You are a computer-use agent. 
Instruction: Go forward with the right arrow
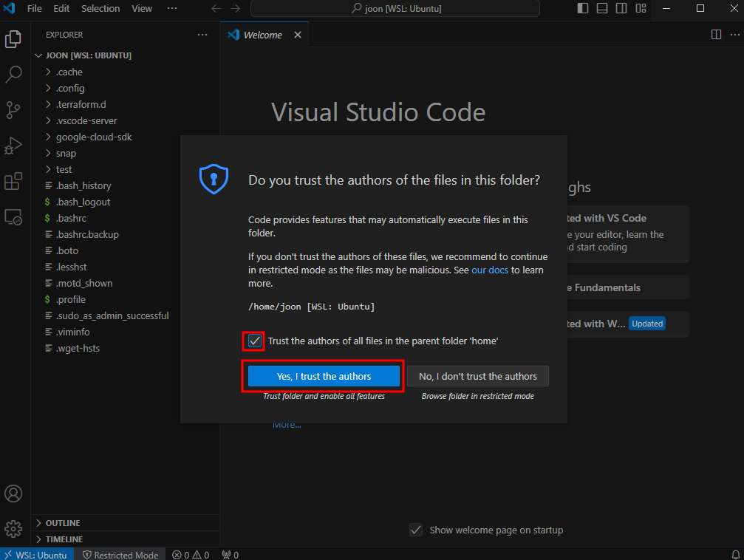(x=236, y=9)
